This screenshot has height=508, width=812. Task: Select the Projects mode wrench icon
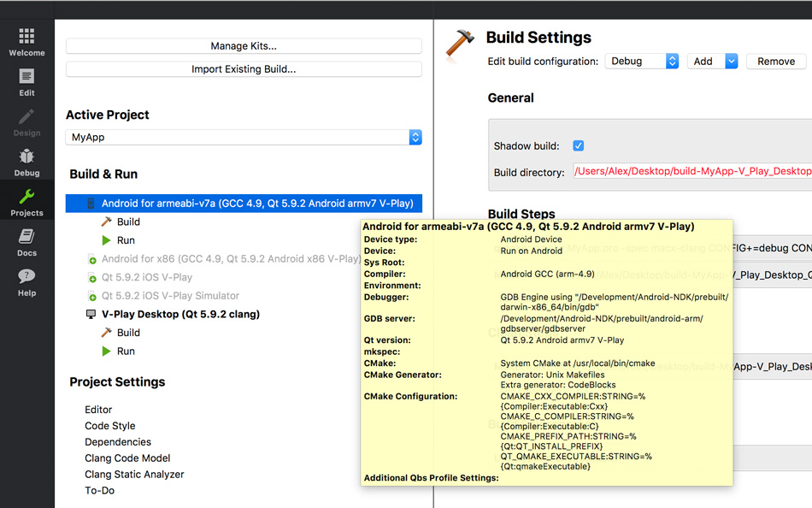(x=27, y=197)
